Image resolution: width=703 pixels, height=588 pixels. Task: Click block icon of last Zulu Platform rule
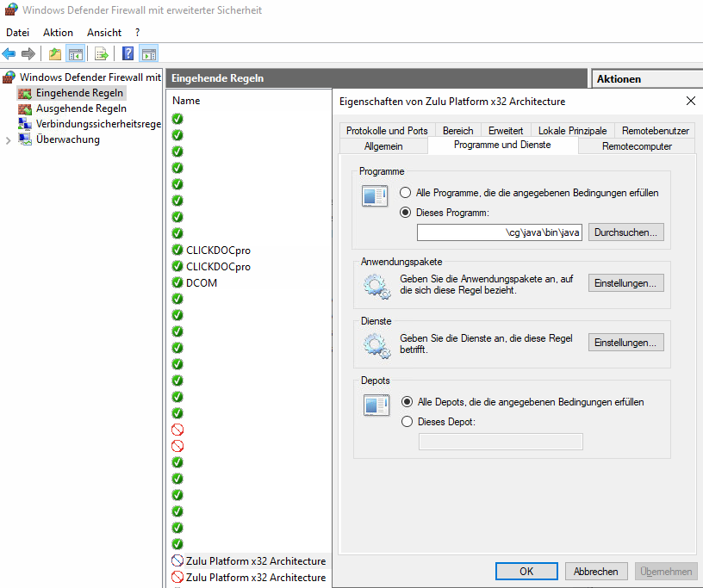(177, 577)
